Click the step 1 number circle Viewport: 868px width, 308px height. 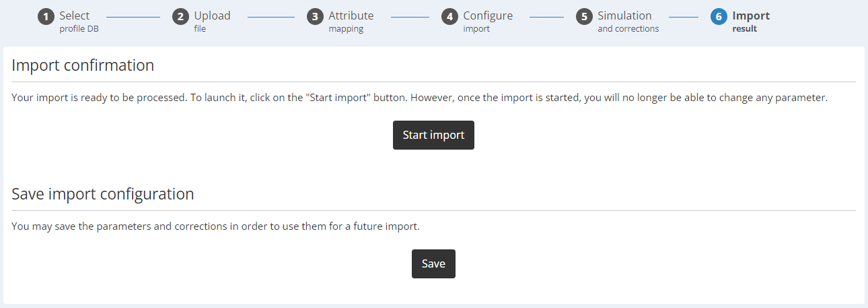46,17
